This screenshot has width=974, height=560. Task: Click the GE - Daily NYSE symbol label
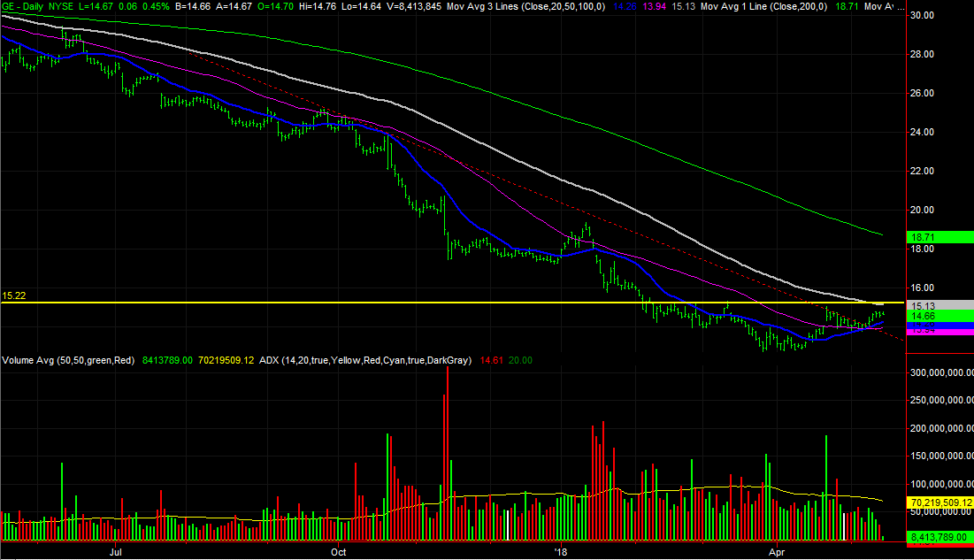pos(37,6)
